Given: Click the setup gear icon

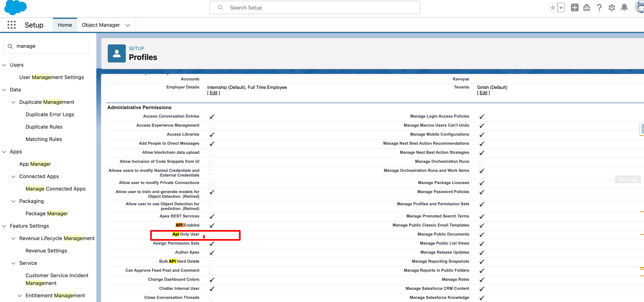Looking at the screenshot, I should 612,8.
